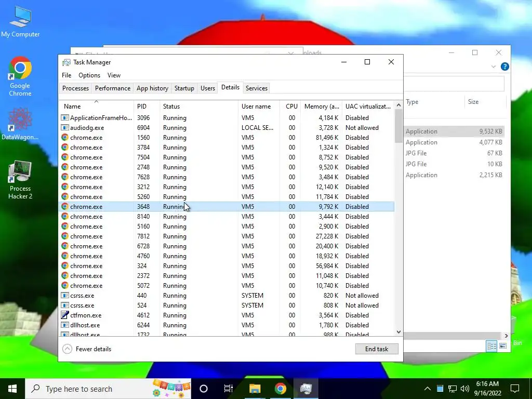Select the LOCAL SE... user name cell

coord(258,128)
